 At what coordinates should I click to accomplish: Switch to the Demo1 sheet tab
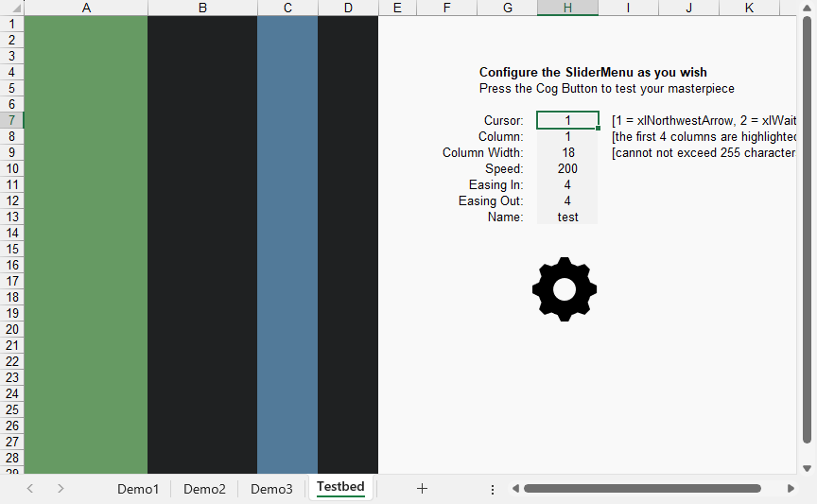[x=138, y=489]
